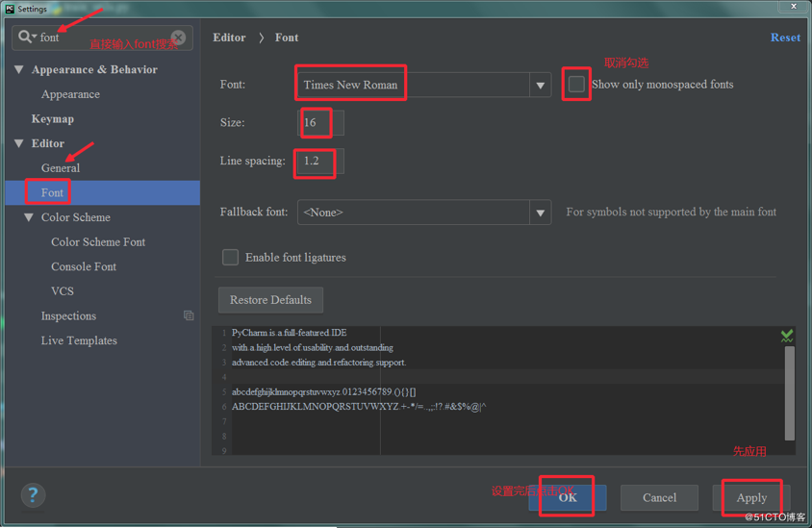Open the Font dropdown arrow
This screenshot has width=812, height=528.
tap(540, 85)
